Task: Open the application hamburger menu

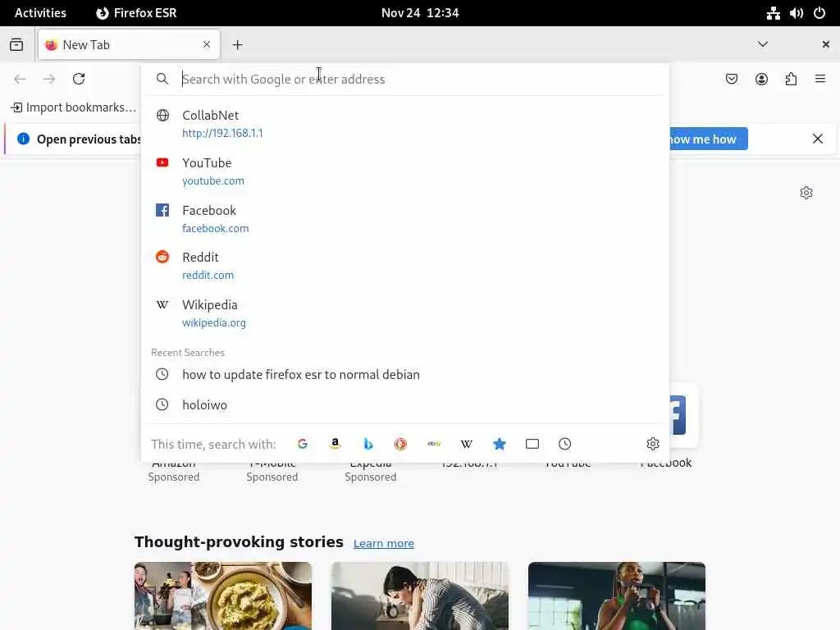Action: click(820, 80)
